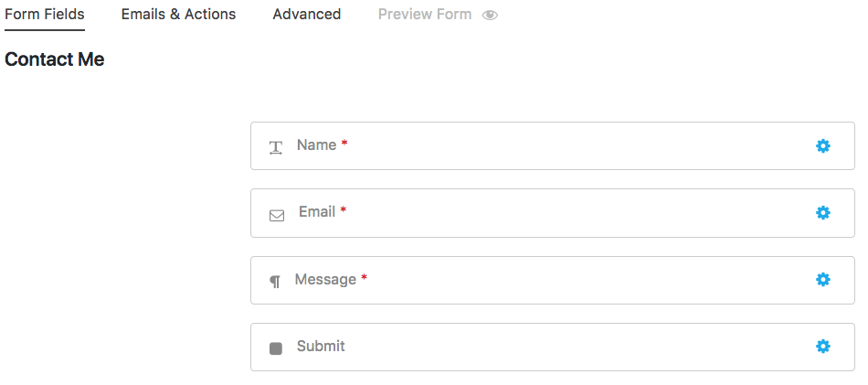
Task: Open settings gear for Submit field
Action: click(x=823, y=347)
